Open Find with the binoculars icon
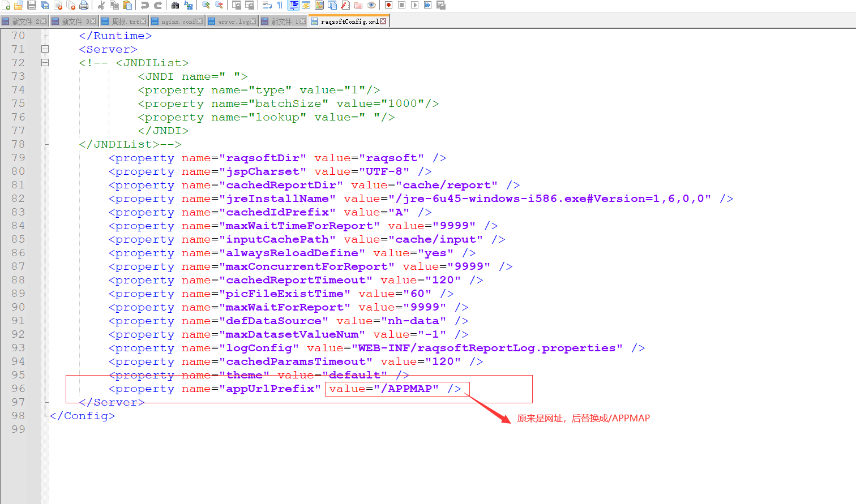The width and height of the screenshot is (856, 504). pos(175,5)
